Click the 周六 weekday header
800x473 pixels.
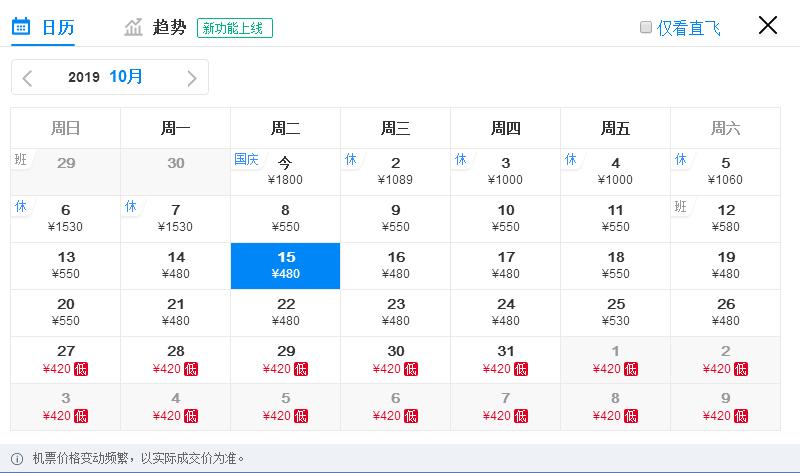(726, 128)
